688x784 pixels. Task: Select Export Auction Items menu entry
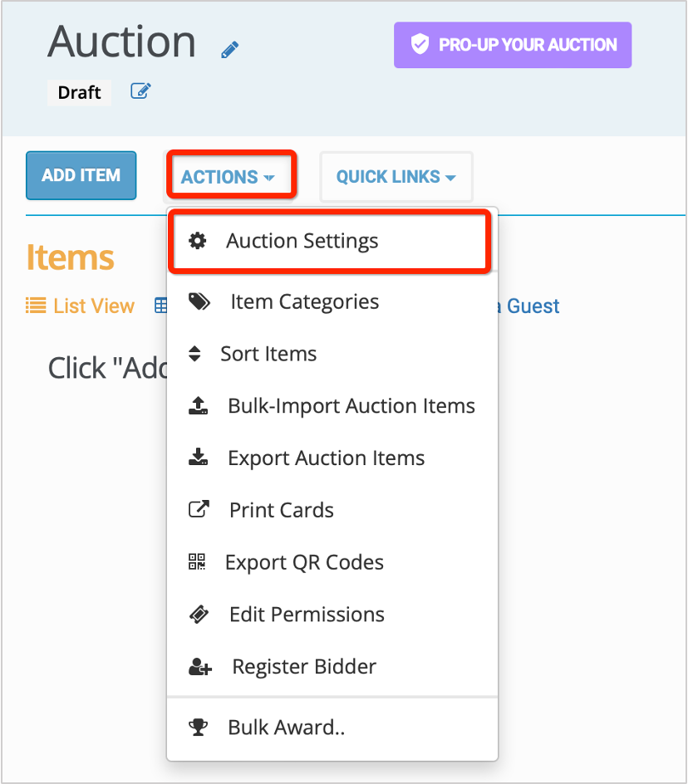coord(326,458)
